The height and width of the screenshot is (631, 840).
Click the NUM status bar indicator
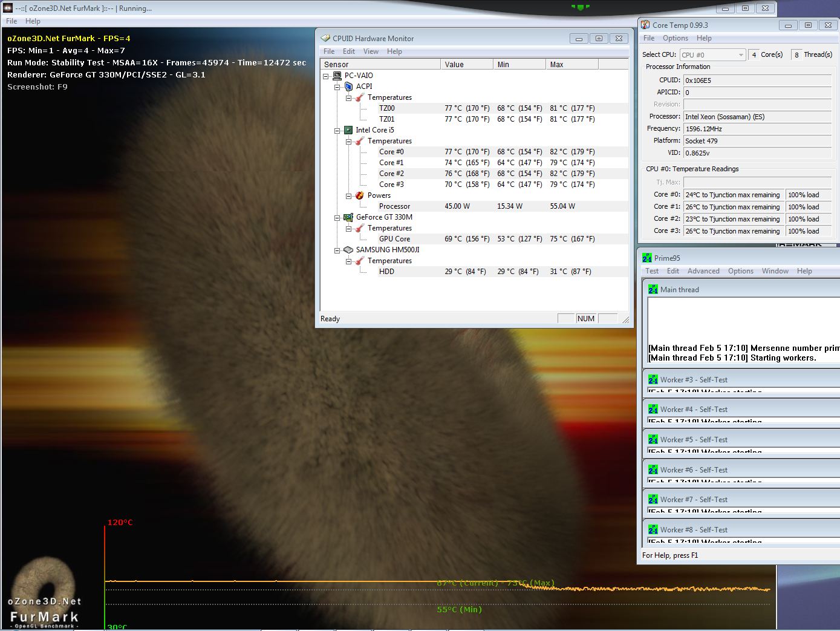[x=586, y=319]
